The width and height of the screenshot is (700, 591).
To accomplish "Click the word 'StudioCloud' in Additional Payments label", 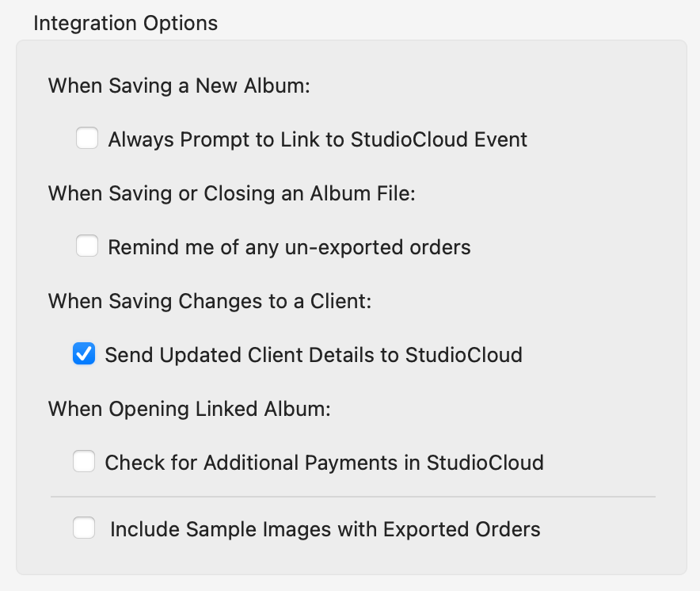I will [x=485, y=463].
